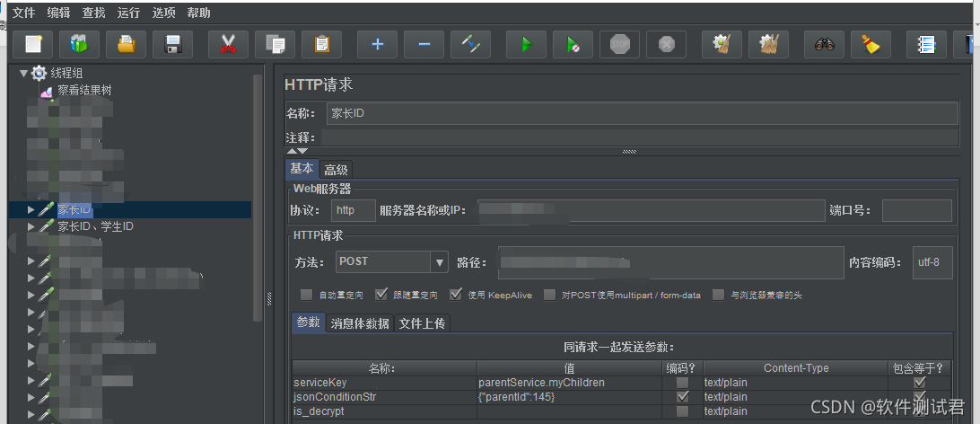The image size is (980, 424).
Task: Click the 值 column header
Action: tap(570, 367)
